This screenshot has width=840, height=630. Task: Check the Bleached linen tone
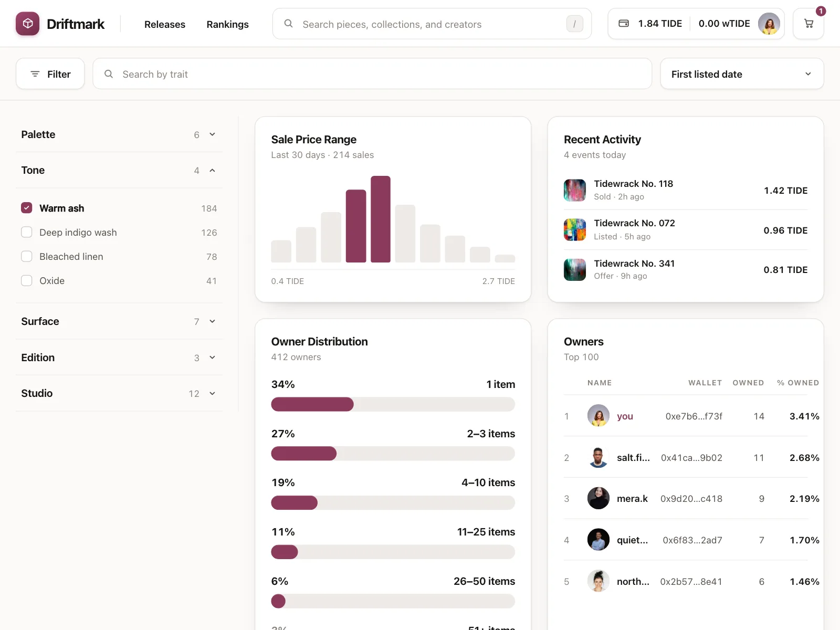(27, 256)
